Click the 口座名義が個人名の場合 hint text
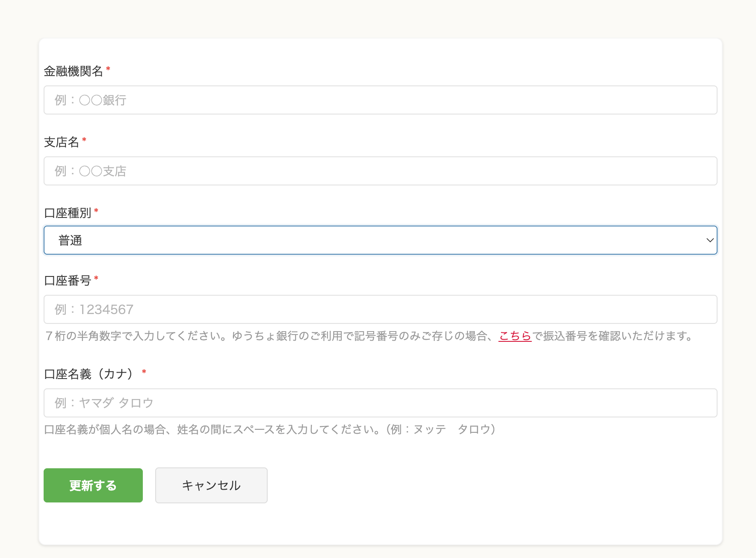Image resolution: width=756 pixels, height=558 pixels. click(x=270, y=429)
